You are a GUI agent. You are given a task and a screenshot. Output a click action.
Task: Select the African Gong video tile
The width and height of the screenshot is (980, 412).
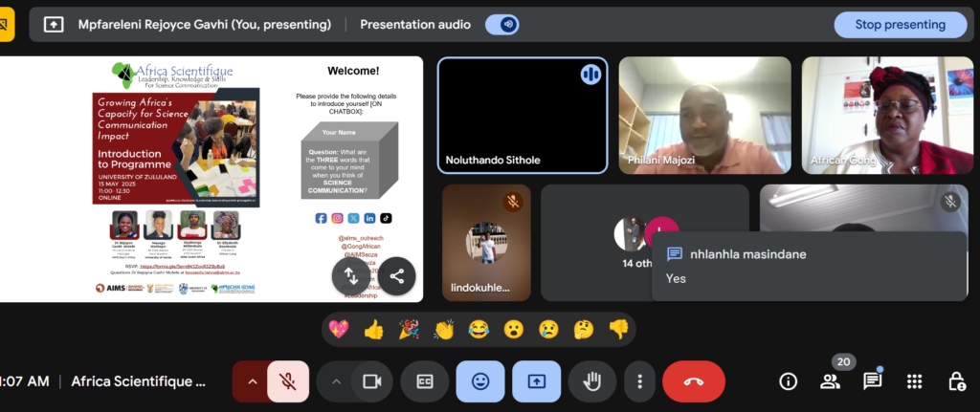pyautogui.click(x=887, y=116)
